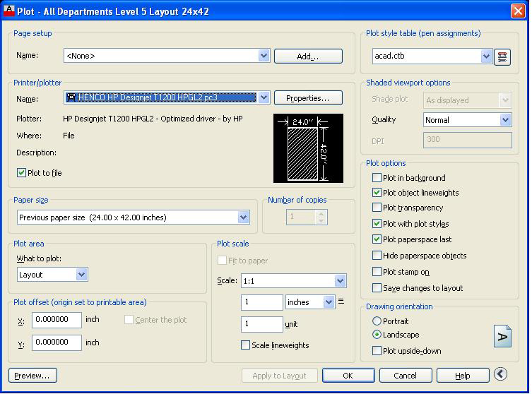
Task: Collapse the dialog with the round arrow button
Action: pyautogui.click(x=500, y=374)
